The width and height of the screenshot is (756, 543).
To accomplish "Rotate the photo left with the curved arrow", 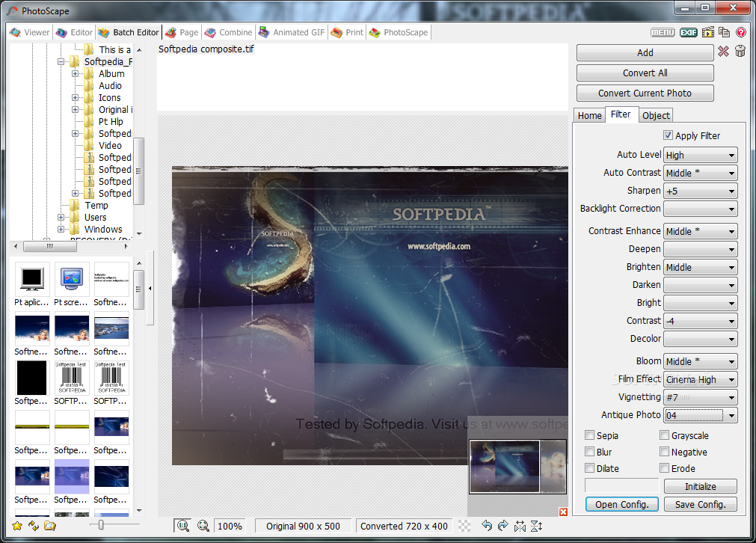I will pos(487,526).
